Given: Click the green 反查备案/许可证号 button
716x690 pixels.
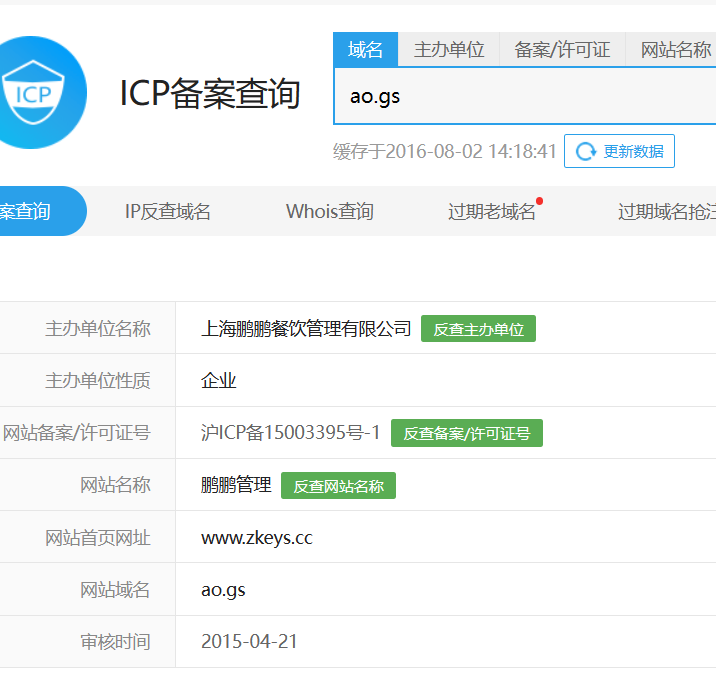Looking at the screenshot, I should click(466, 433).
